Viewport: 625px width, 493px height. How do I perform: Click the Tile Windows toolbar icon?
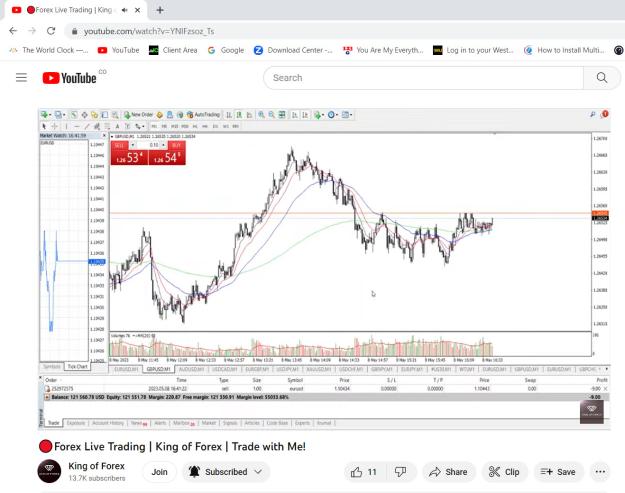click(281, 115)
